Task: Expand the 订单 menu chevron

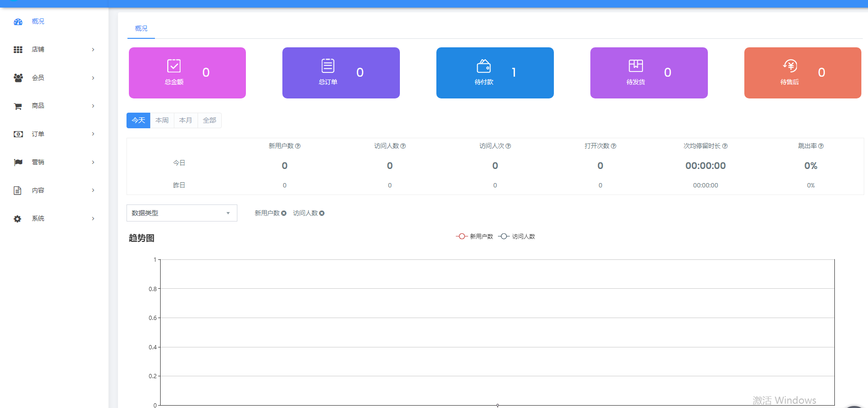Action: click(93, 134)
